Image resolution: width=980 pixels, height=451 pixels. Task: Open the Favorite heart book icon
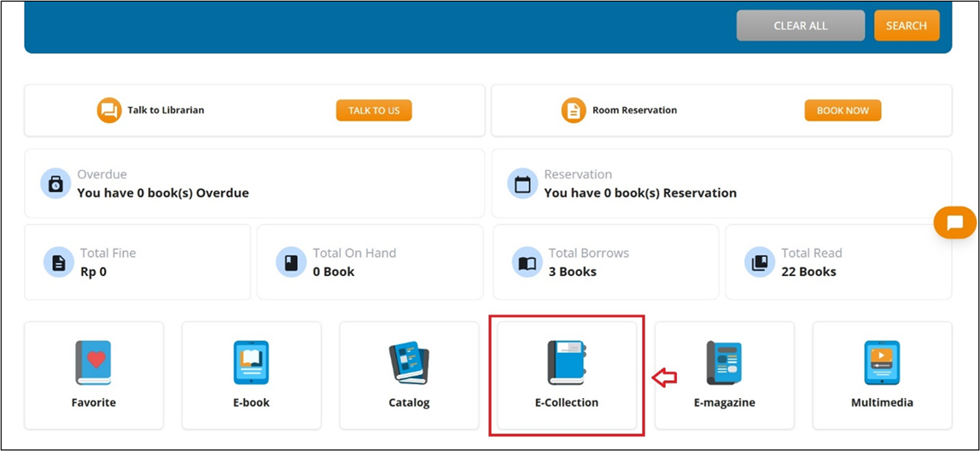[94, 363]
